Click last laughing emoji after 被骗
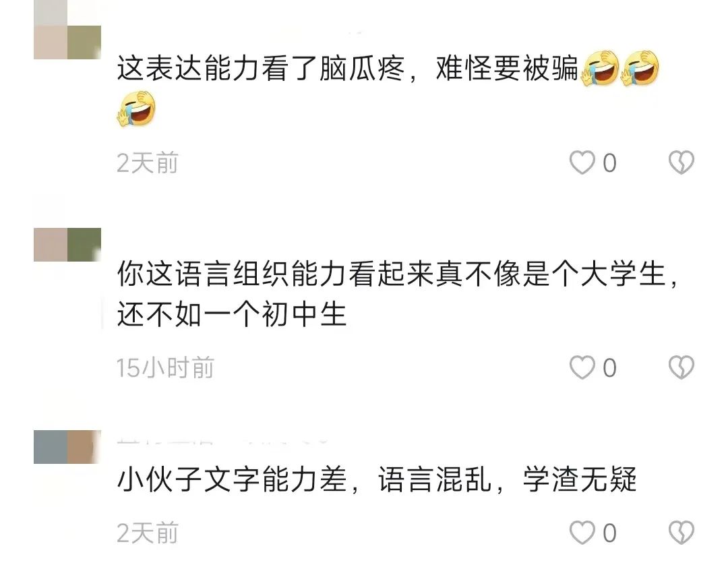 [640, 68]
